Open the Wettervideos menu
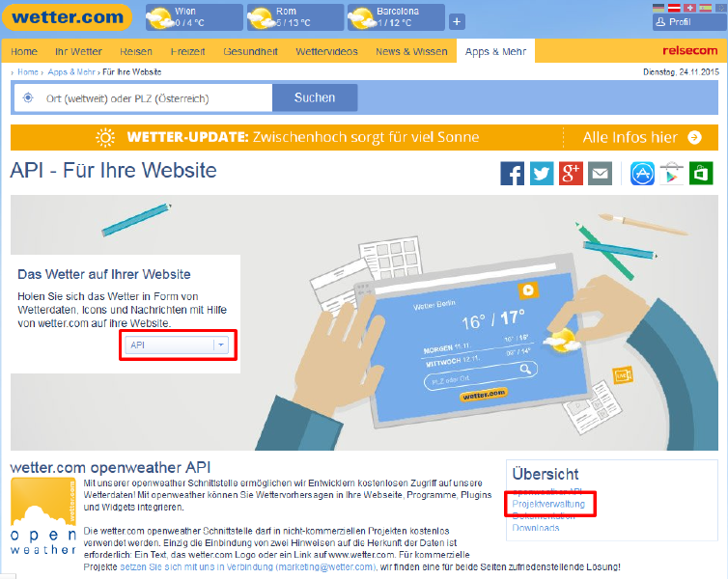The height and width of the screenshot is (579, 728). click(326, 51)
